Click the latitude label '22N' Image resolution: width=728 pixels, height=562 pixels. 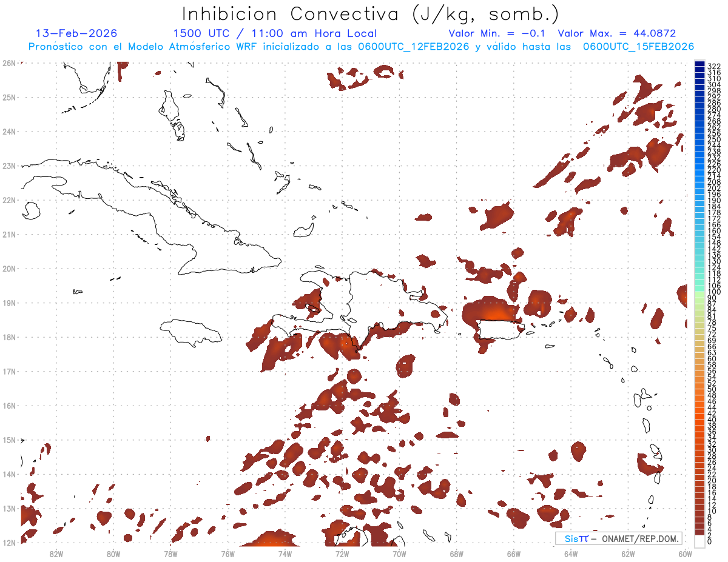8,200
